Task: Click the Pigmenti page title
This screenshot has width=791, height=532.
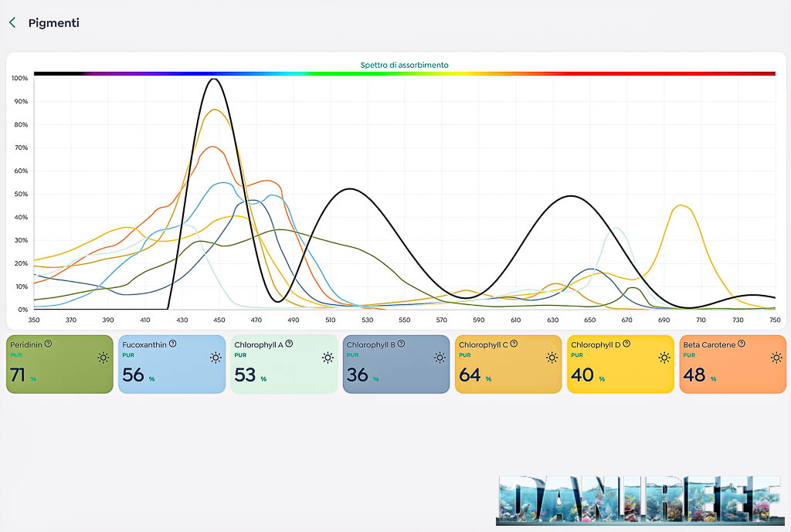Action: [x=53, y=23]
